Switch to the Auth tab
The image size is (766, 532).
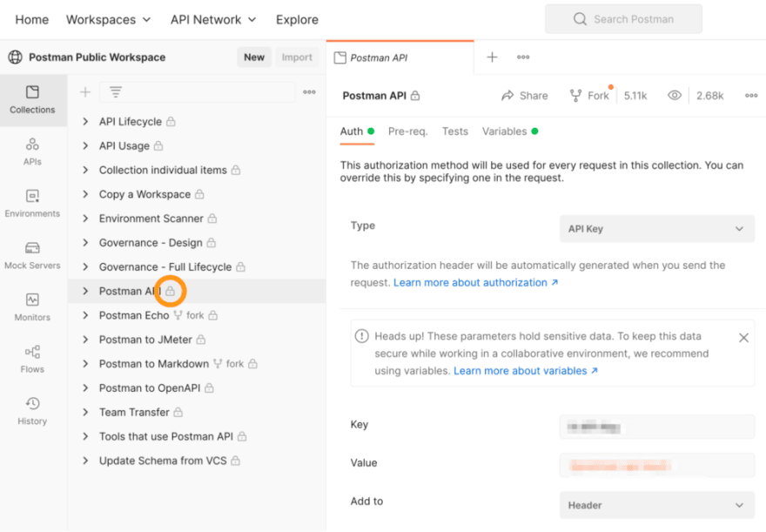point(357,131)
